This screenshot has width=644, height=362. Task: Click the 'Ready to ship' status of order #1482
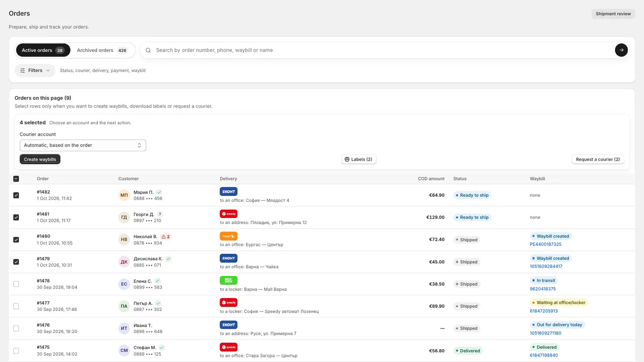coord(472,195)
